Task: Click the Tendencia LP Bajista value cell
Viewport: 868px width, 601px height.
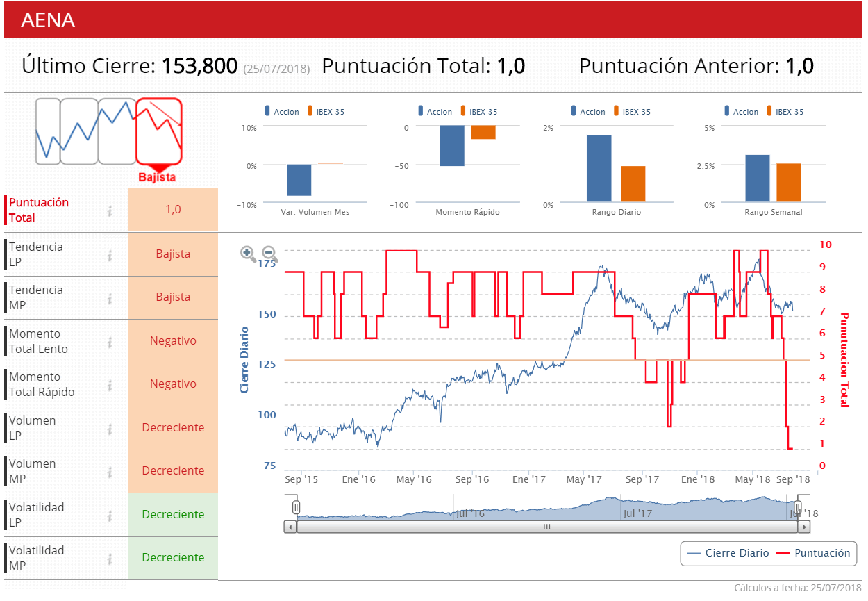Action: click(x=173, y=254)
